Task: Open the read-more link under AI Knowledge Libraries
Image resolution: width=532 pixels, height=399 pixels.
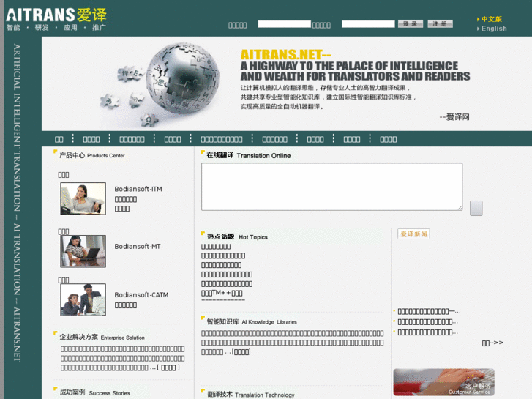Action: click(241, 352)
